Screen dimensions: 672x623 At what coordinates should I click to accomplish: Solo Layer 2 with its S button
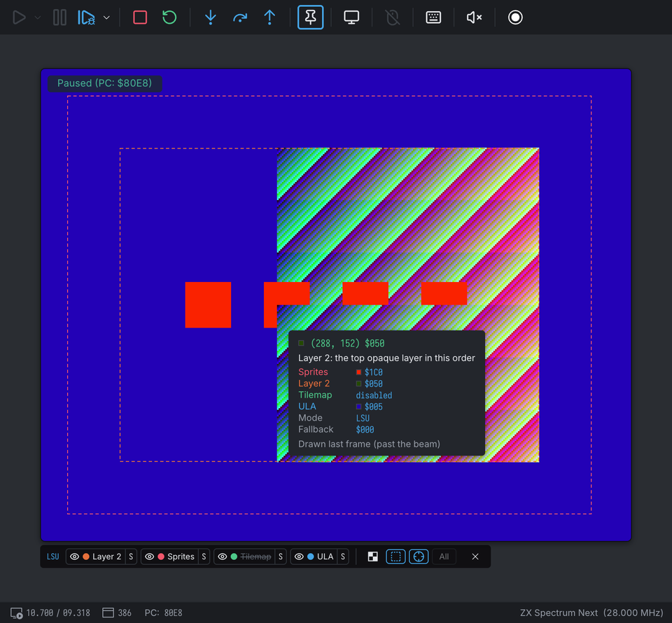(x=131, y=556)
